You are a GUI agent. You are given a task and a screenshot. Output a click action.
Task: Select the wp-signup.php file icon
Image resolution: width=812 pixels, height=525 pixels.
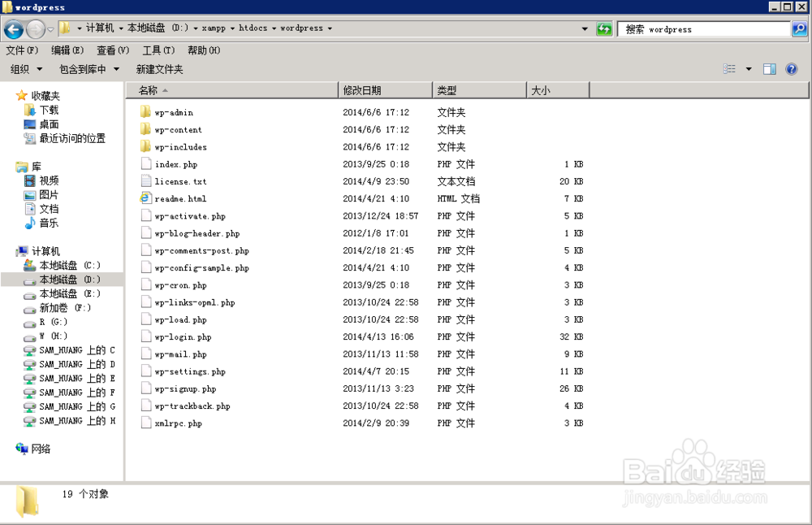146,388
